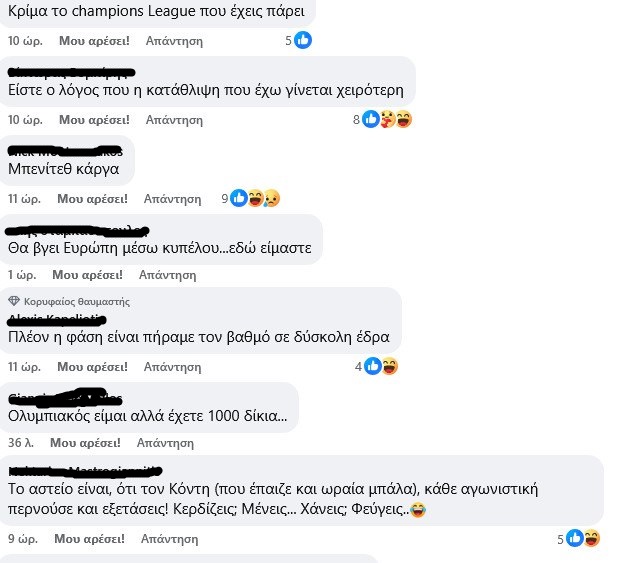Click haha reaction under the Κόντη comment

tap(592, 539)
